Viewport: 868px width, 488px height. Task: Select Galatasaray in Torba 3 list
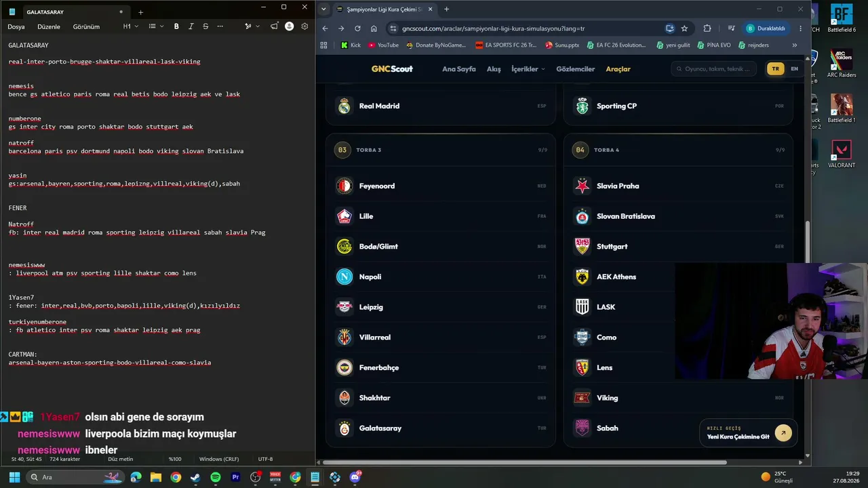[441, 428]
